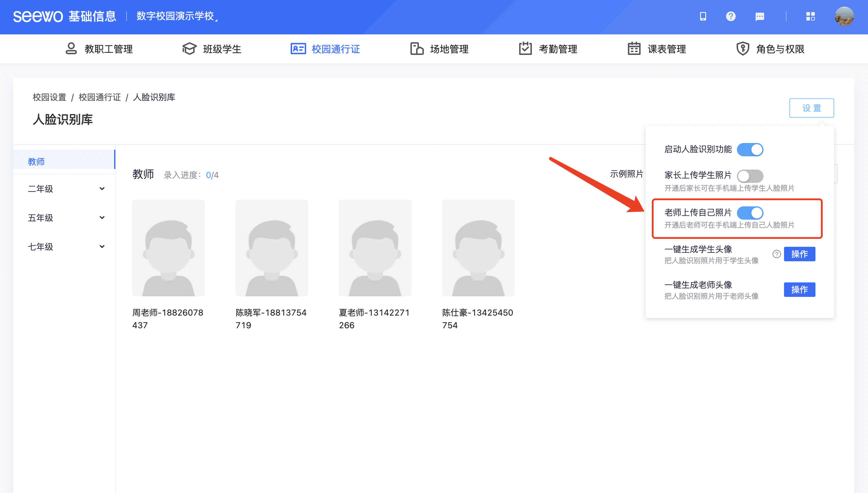This screenshot has width=868, height=493.
Task: Open 教职工管理 menu
Action: pos(99,49)
